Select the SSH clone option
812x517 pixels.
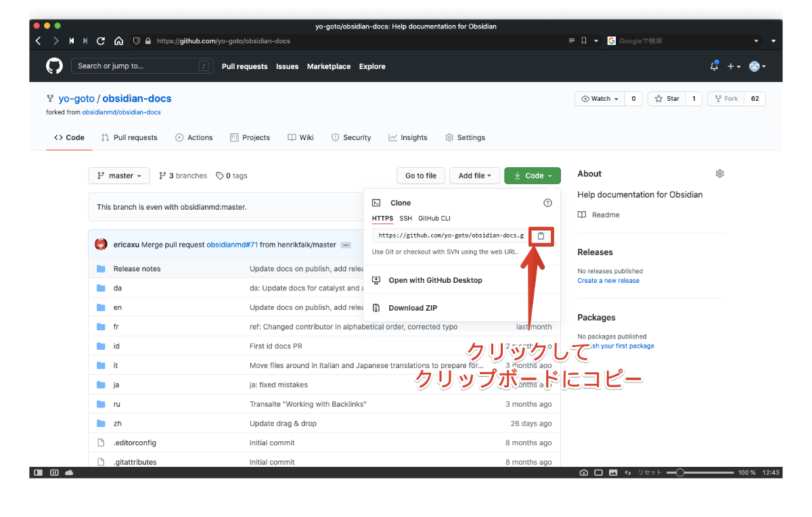405,219
